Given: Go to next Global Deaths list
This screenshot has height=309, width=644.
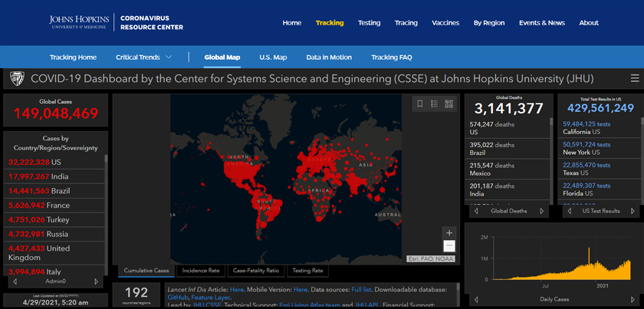Looking at the screenshot, I should [542, 211].
